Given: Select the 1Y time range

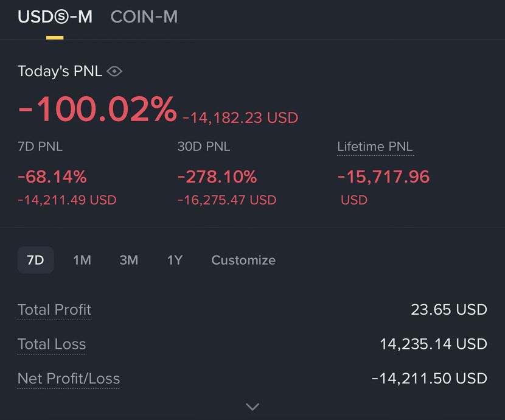Looking at the screenshot, I should pyautogui.click(x=175, y=260).
